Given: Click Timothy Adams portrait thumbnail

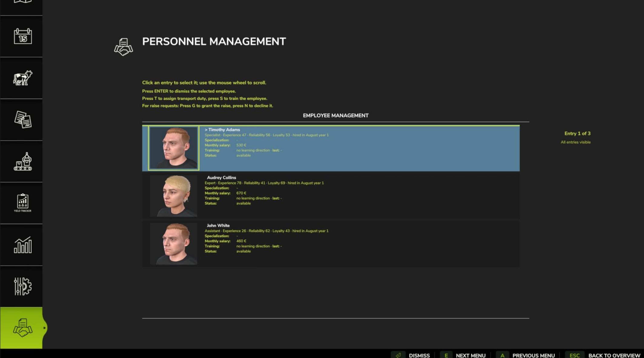Looking at the screenshot, I should click(x=173, y=148).
